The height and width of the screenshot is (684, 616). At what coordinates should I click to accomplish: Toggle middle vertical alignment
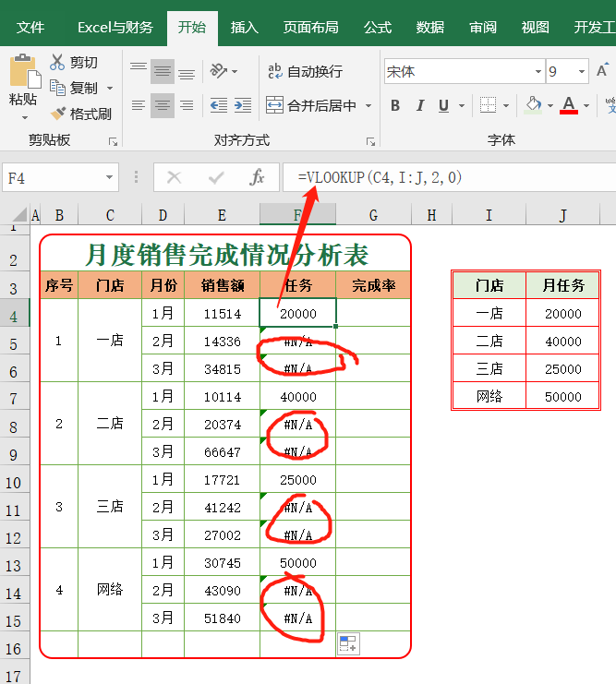pos(163,71)
